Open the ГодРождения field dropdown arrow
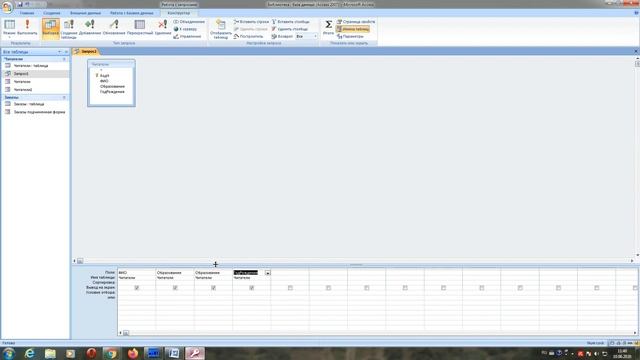Viewport: 640px width, 360px height. tap(268, 273)
